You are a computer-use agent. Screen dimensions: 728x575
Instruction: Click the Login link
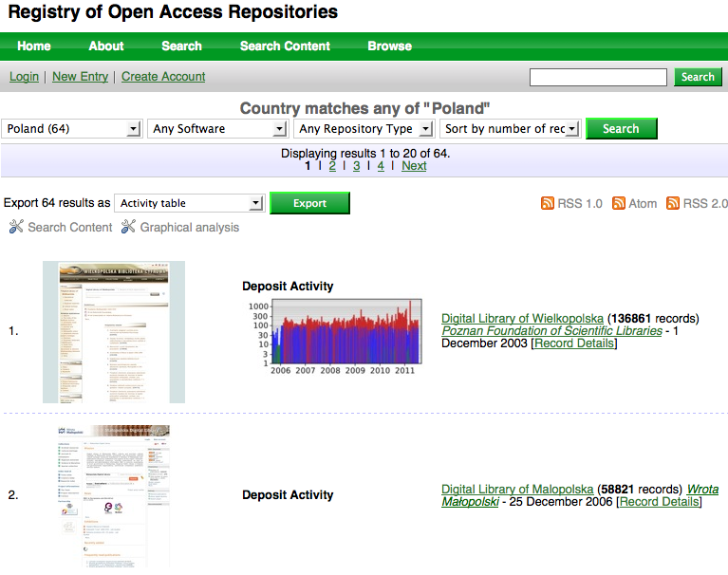pyautogui.click(x=24, y=77)
